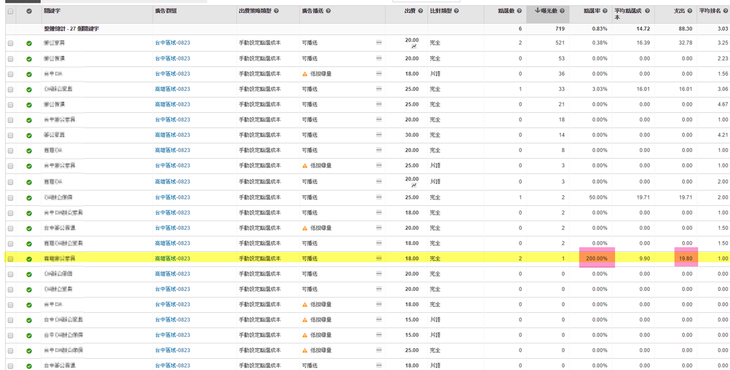Select the 50.00% click-rate cell
This screenshot has width=730, height=370.
point(599,197)
